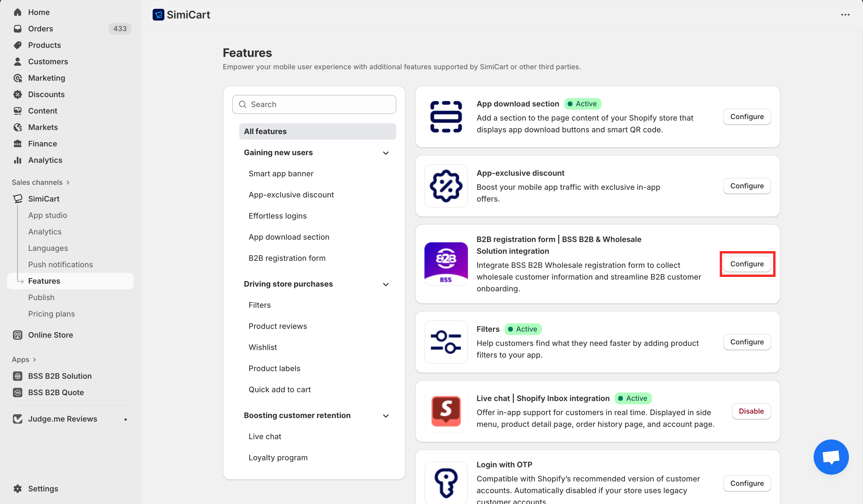Open Settings gear in sidebar
The height and width of the screenshot is (504, 863).
(18, 488)
